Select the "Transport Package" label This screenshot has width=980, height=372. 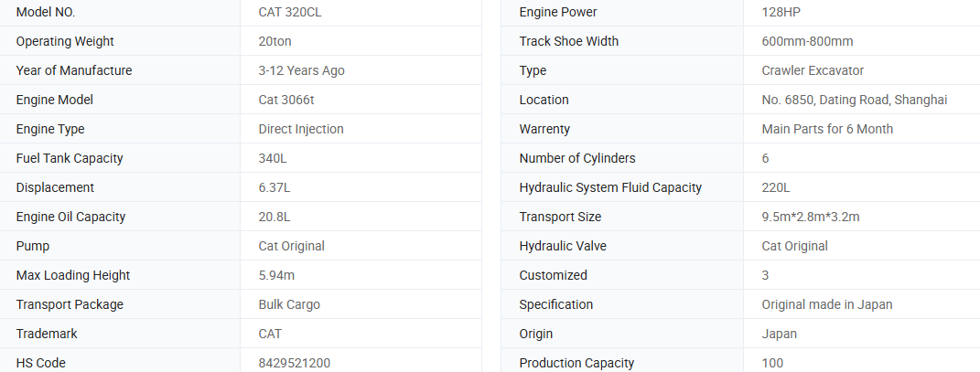point(70,305)
